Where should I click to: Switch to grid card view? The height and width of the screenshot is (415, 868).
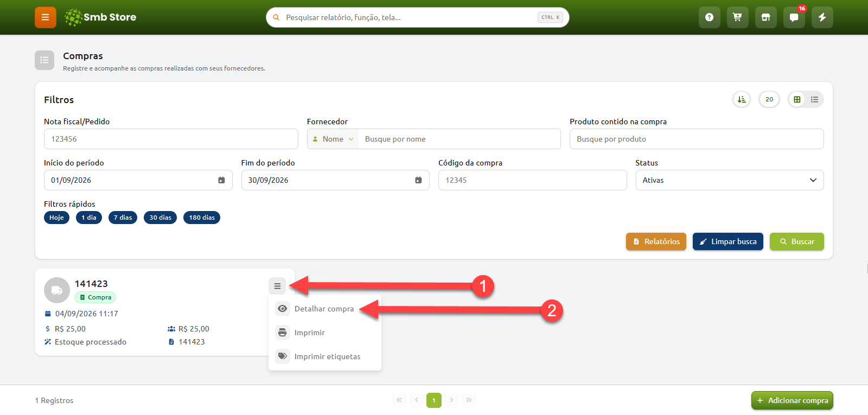tap(797, 99)
